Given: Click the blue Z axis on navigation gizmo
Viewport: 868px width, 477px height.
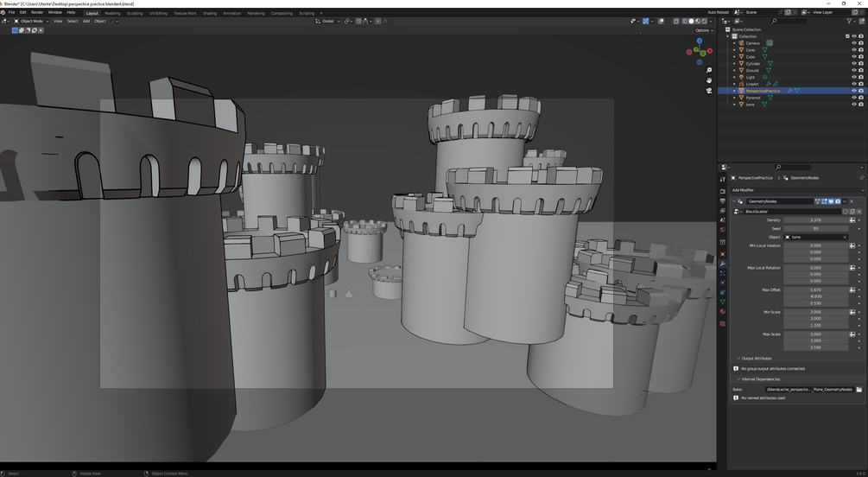Looking at the screenshot, I should pyautogui.click(x=700, y=41).
